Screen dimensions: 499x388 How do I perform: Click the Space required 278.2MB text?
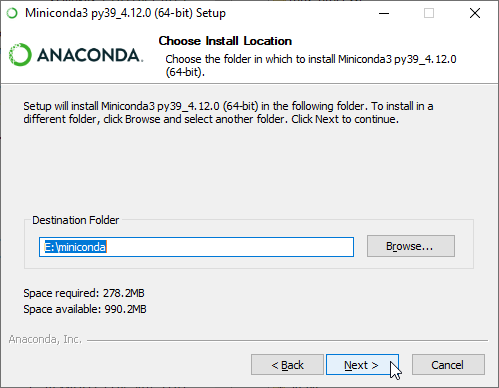84,293
